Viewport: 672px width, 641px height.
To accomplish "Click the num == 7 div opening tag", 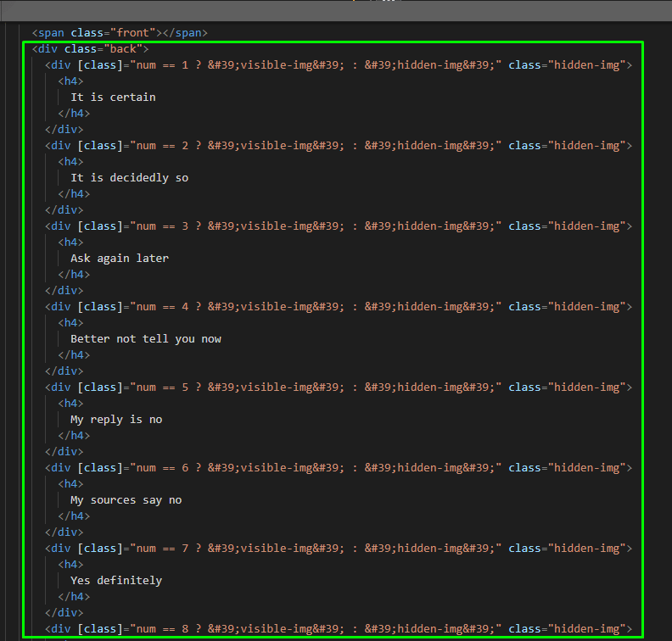I will point(59,549).
